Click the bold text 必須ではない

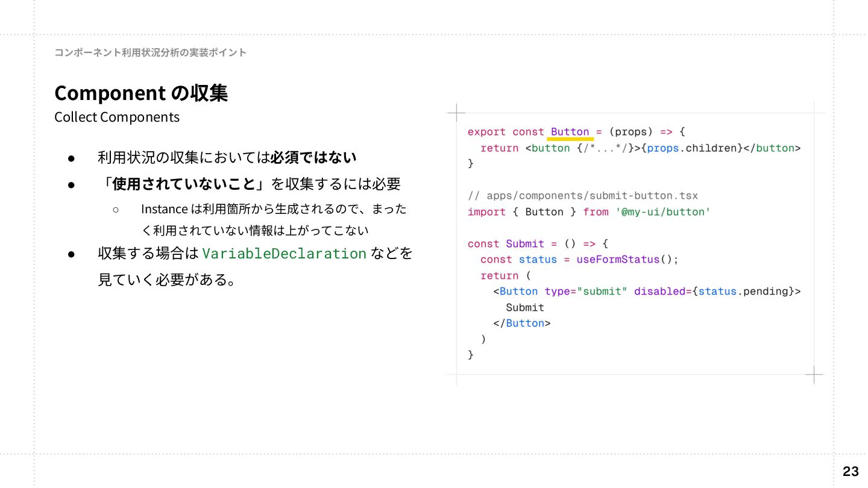click(x=313, y=158)
